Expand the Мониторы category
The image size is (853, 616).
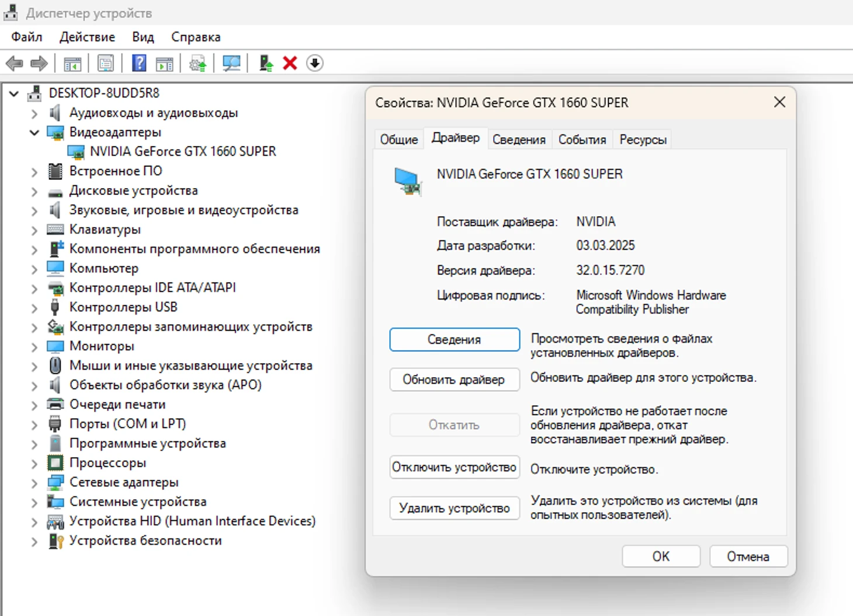pyautogui.click(x=34, y=347)
